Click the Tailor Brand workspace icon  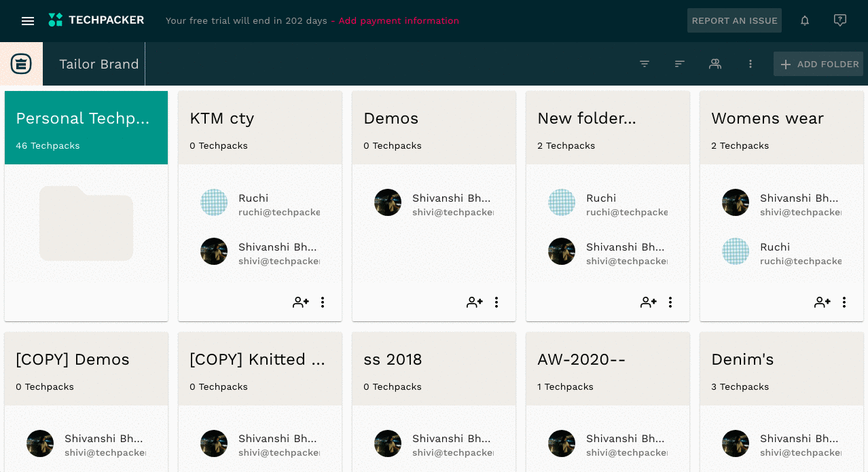coord(22,64)
